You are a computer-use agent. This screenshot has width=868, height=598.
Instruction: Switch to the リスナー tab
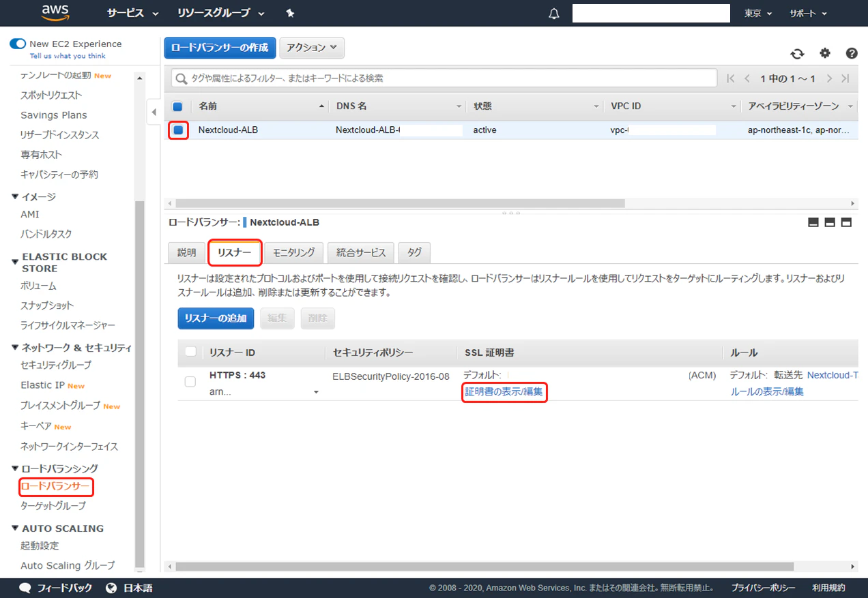tap(235, 252)
